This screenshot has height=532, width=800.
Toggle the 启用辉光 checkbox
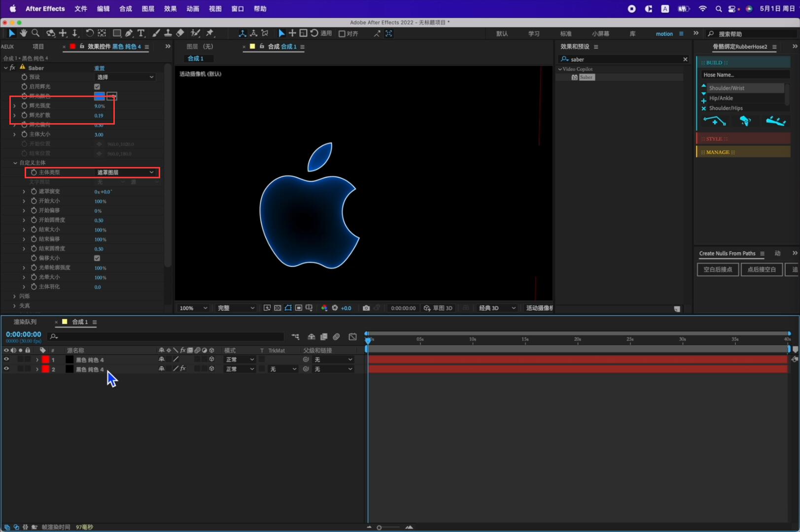(x=97, y=87)
